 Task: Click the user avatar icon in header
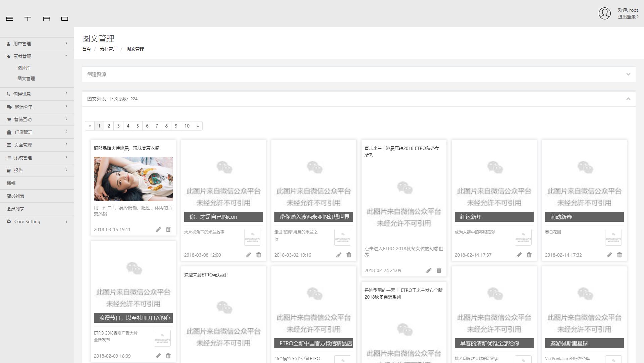pyautogui.click(x=605, y=13)
